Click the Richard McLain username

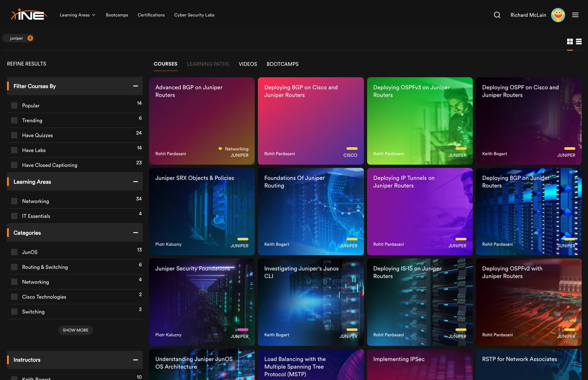528,15
